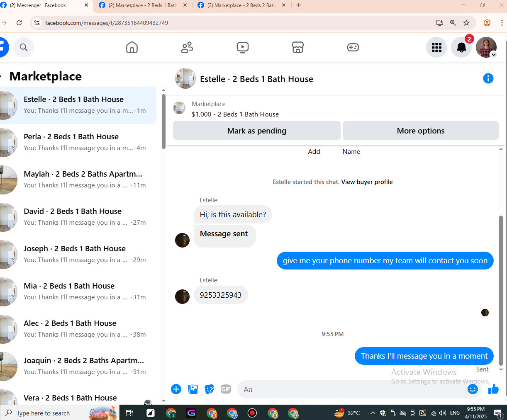The image size is (507, 420).
Task: Click 'Thanks I'll message you in a moment' bubble
Action: coord(424,356)
